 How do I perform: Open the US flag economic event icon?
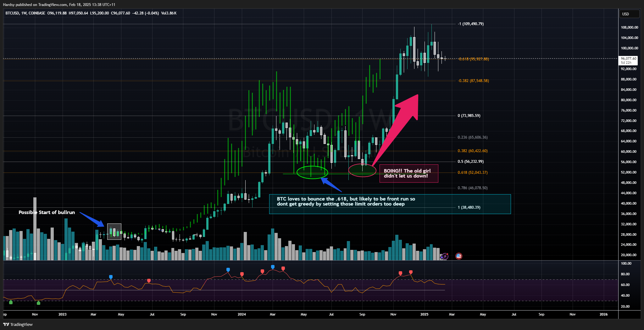459,256
